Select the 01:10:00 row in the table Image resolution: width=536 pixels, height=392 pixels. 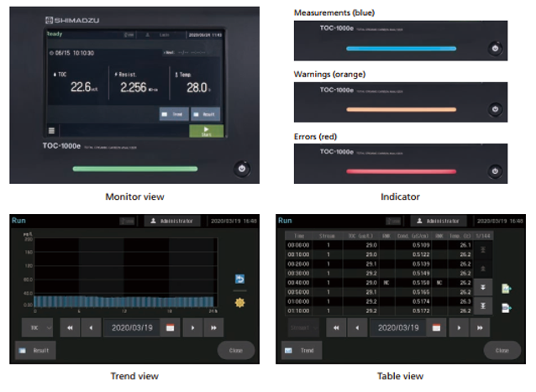click(x=379, y=311)
